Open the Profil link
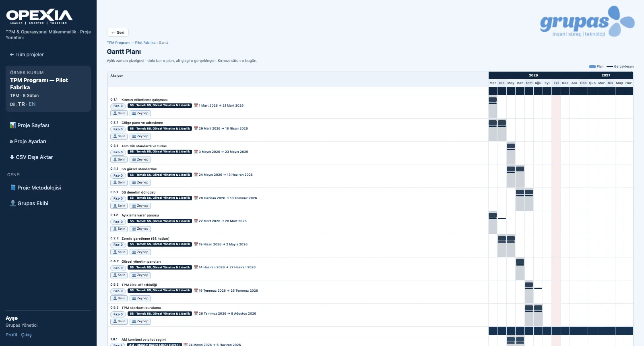The width and height of the screenshot is (644, 346). [x=11, y=335]
